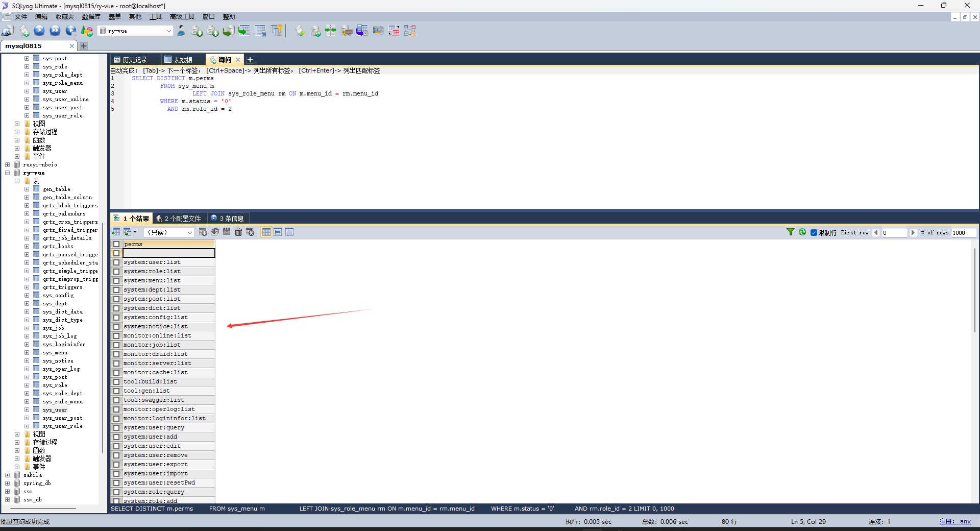Switch to the 3 条信息 tab

pyautogui.click(x=228, y=219)
